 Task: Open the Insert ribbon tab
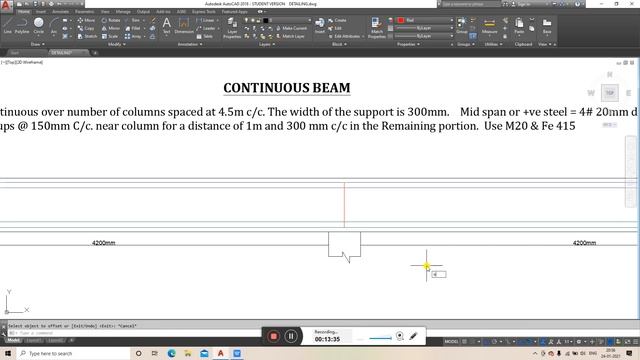coord(41,11)
